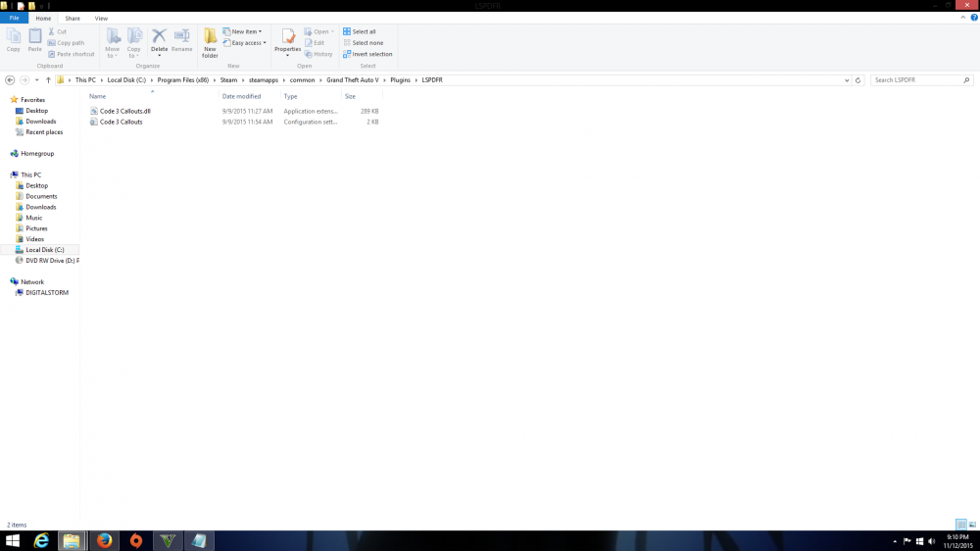Open the New item dropdown

click(x=242, y=31)
